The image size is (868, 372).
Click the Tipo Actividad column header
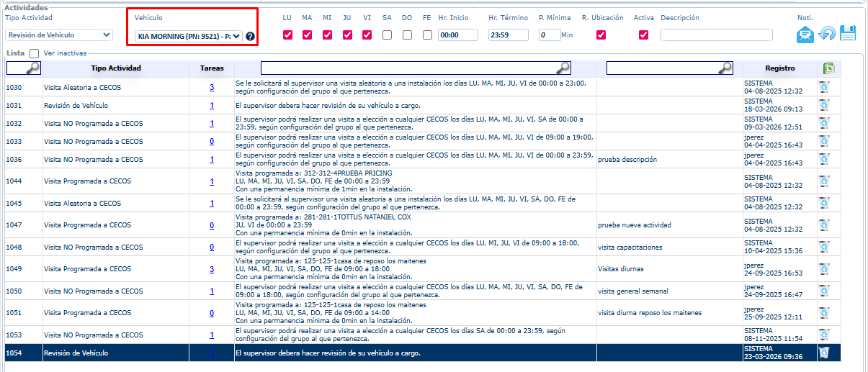click(115, 68)
